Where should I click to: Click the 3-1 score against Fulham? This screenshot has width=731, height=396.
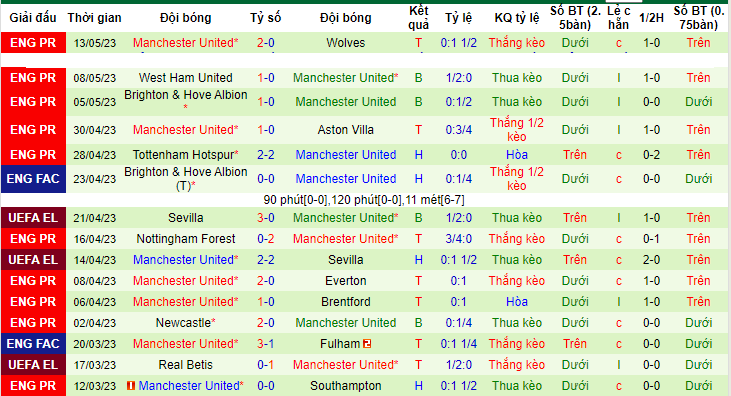pyautogui.click(x=266, y=344)
